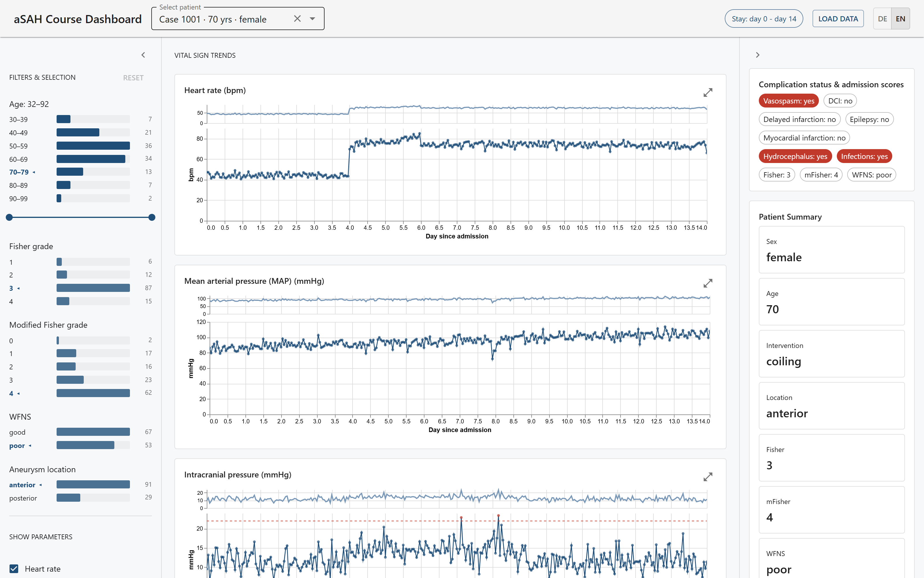Click the mFisher: 4 chip
The height and width of the screenshot is (578, 924).
(821, 175)
